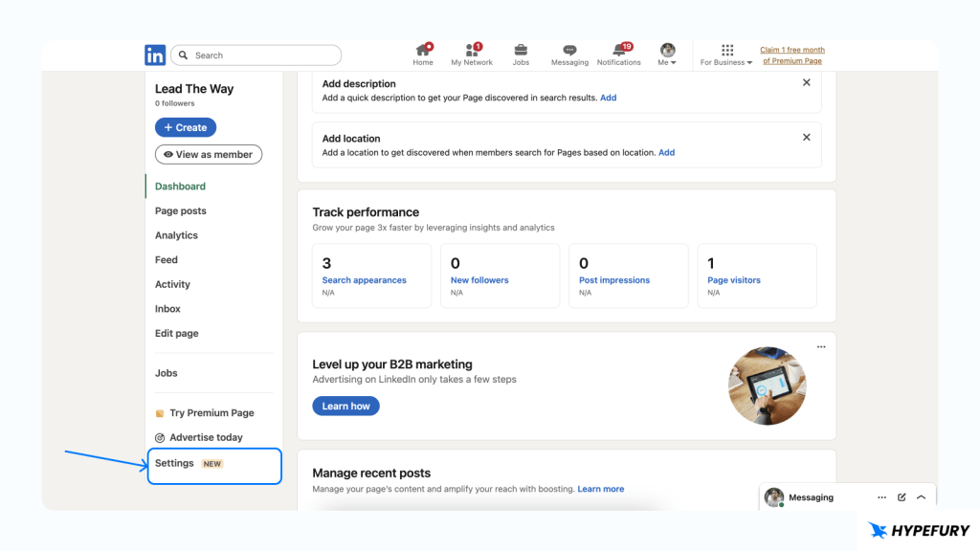Open the Messaging nav icon
Image resolution: width=980 pixels, height=551 pixels.
click(x=569, y=51)
